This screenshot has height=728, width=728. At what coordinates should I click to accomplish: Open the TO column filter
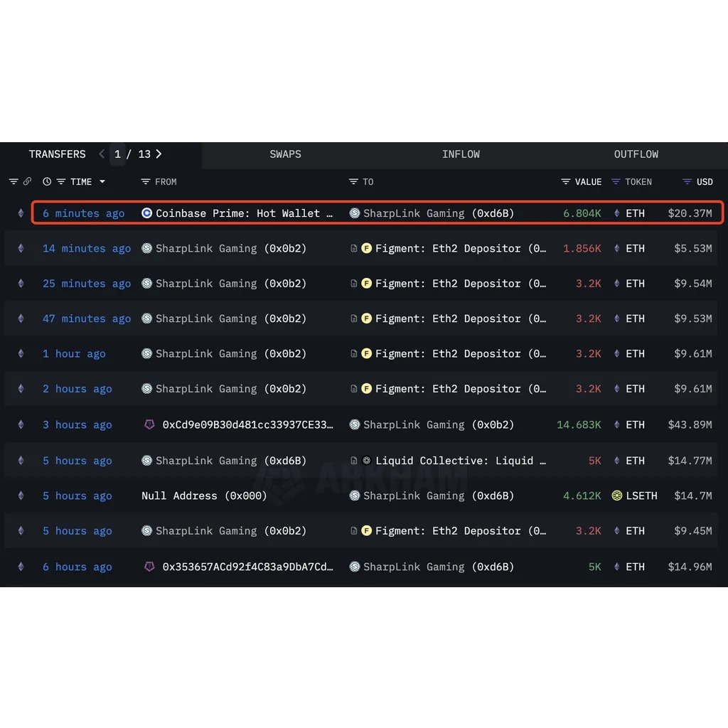pos(353,181)
